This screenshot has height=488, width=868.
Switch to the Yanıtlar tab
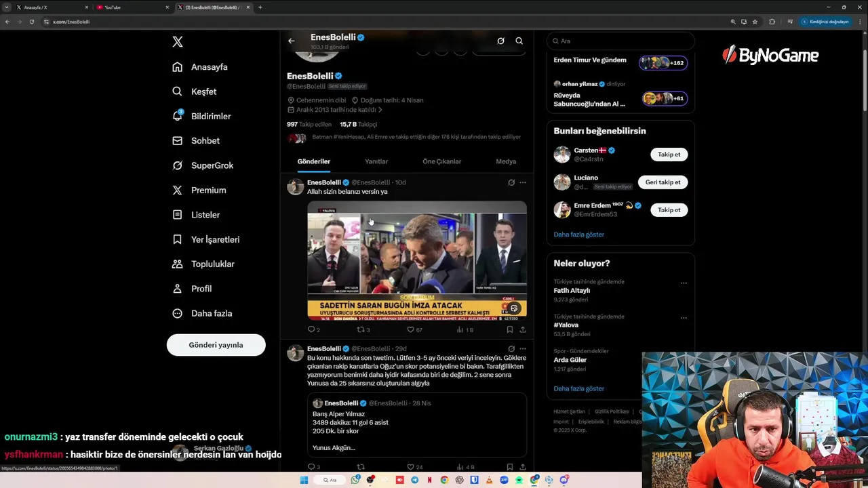pos(376,161)
